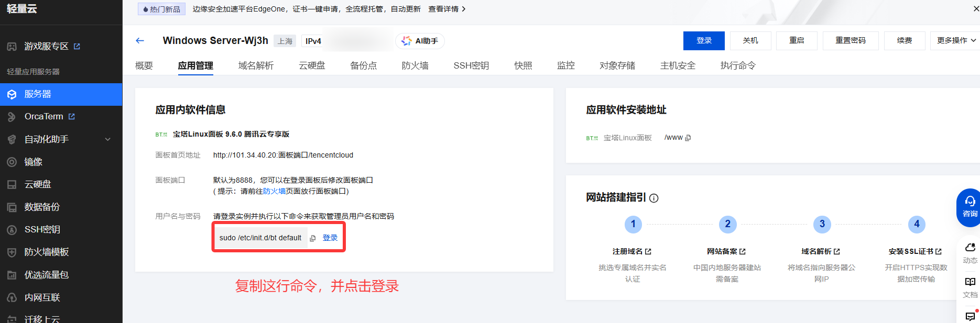Switch to the 执行命令 tab
The height and width of the screenshot is (323, 980).
[738, 65]
